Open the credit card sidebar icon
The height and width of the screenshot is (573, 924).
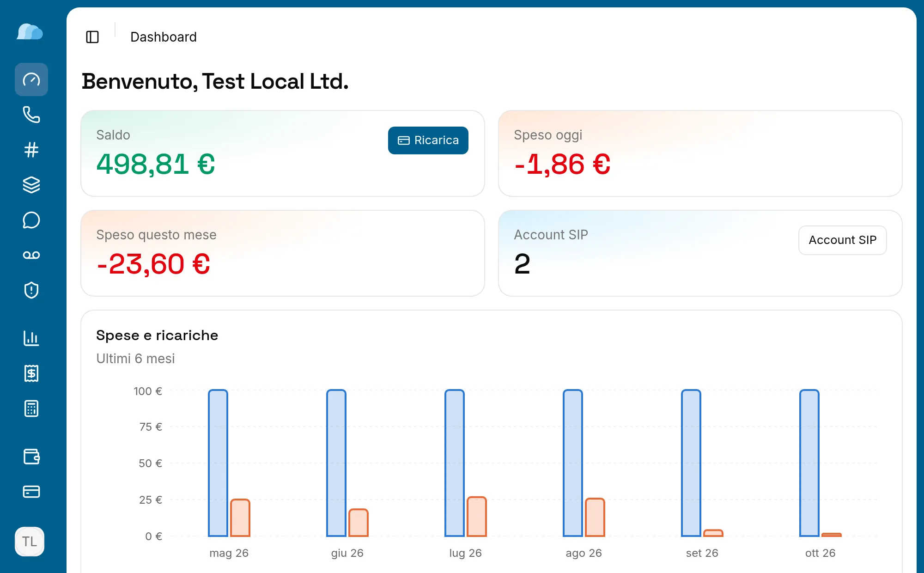pyautogui.click(x=31, y=492)
